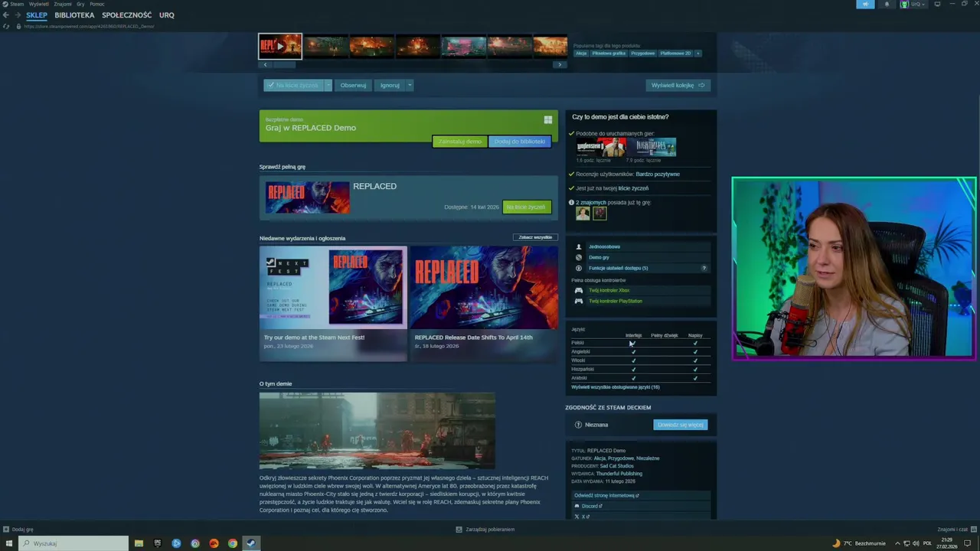The image size is (980, 551).
Task: Open the Akcja tag
Action: point(581,54)
